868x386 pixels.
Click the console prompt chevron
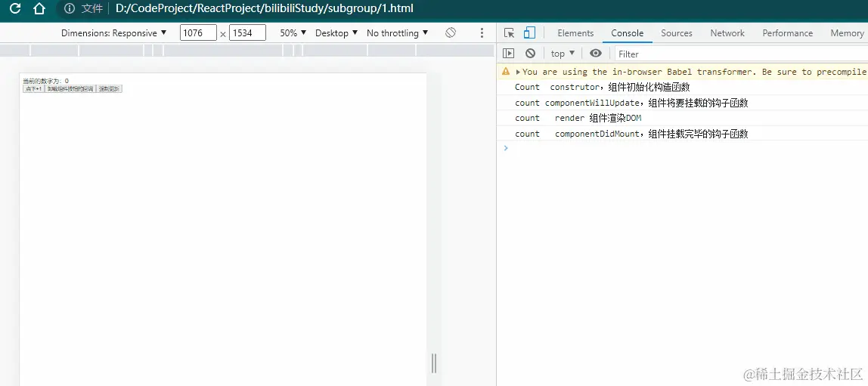click(x=505, y=147)
